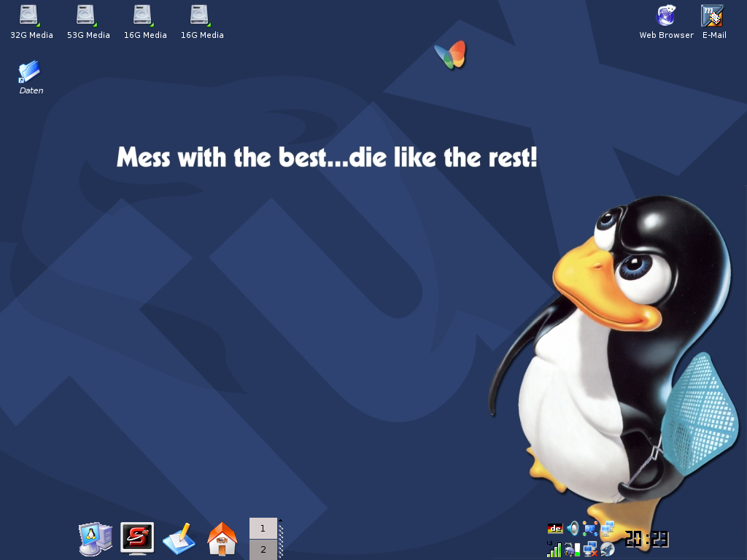Click the mouse battery level tray icon
This screenshot has width=747, height=560.
572,550
